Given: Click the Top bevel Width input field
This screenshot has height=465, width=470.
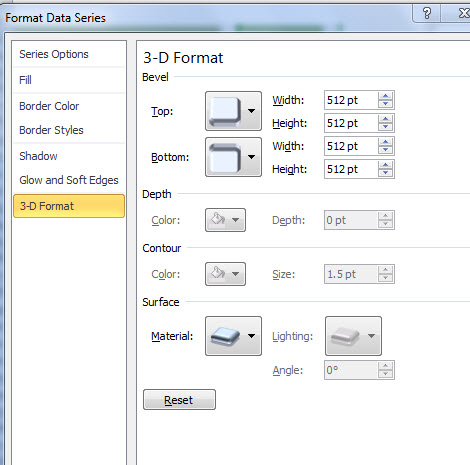Looking at the screenshot, I should (351, 100).
